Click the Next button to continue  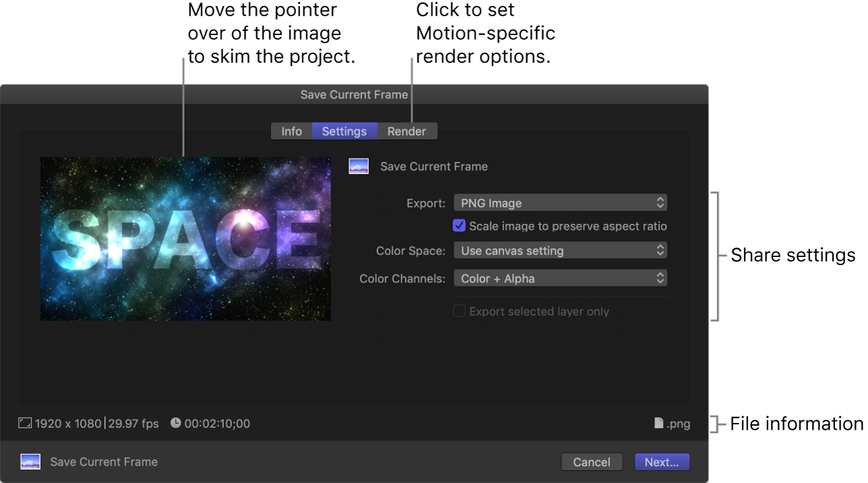click(662, 461)
